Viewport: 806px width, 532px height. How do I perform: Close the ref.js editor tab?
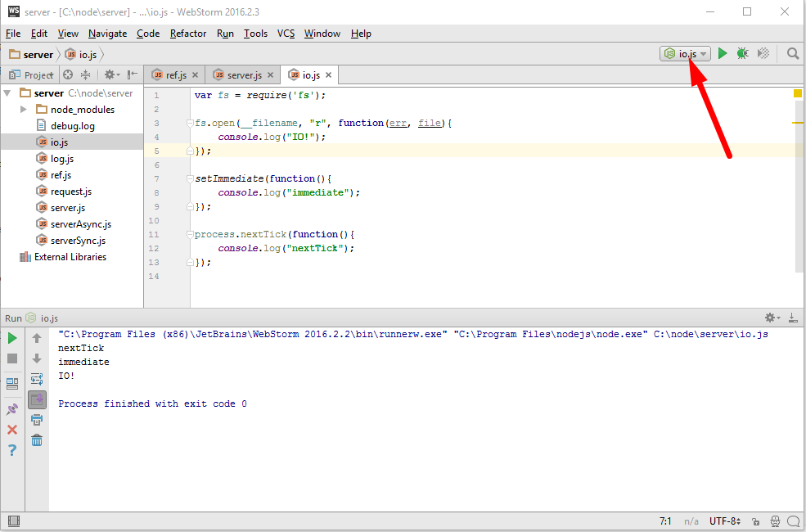point(196,75)
